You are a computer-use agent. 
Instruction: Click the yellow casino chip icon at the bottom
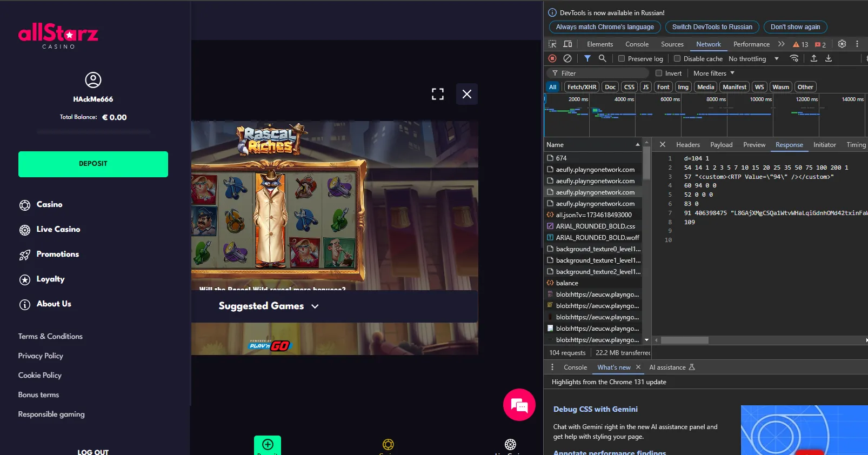click(388, 444)
